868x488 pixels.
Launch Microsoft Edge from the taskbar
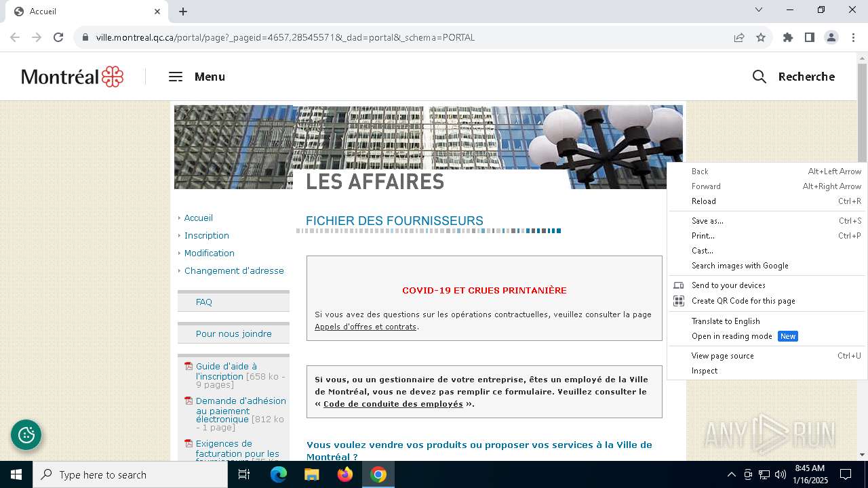[x=279, y=474]
